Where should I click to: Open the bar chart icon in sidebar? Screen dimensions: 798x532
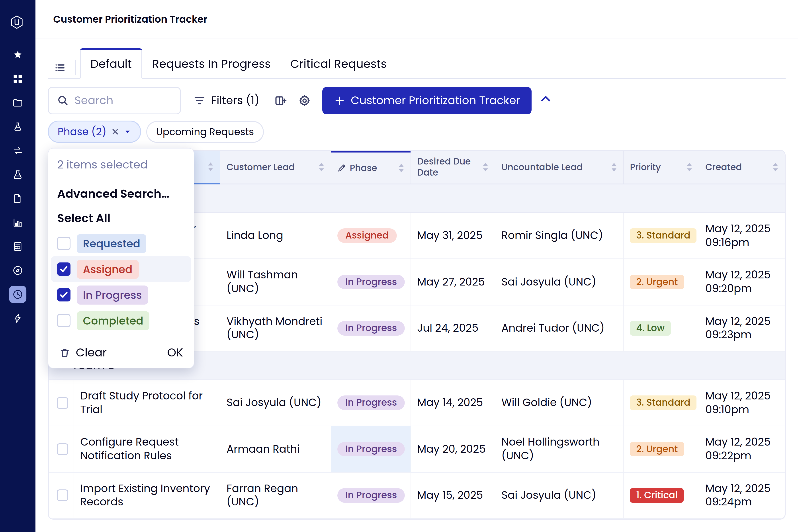[18, 223]
